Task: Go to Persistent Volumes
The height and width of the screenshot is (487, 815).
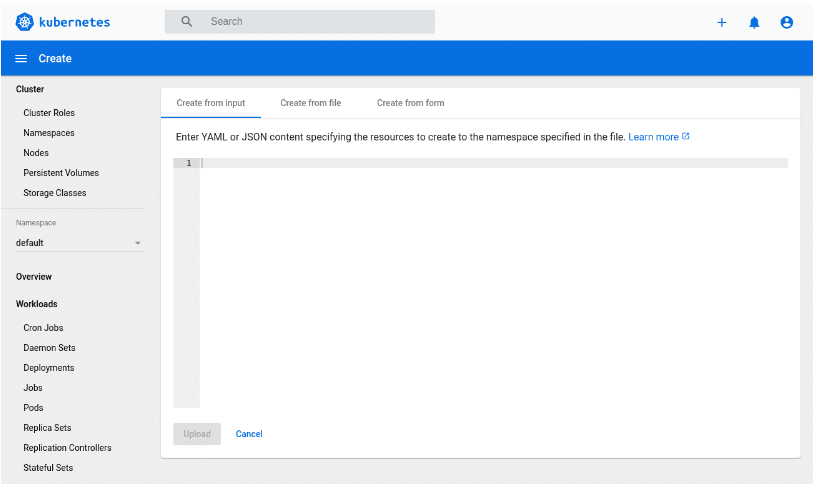Action: click(x=61, y=173)
